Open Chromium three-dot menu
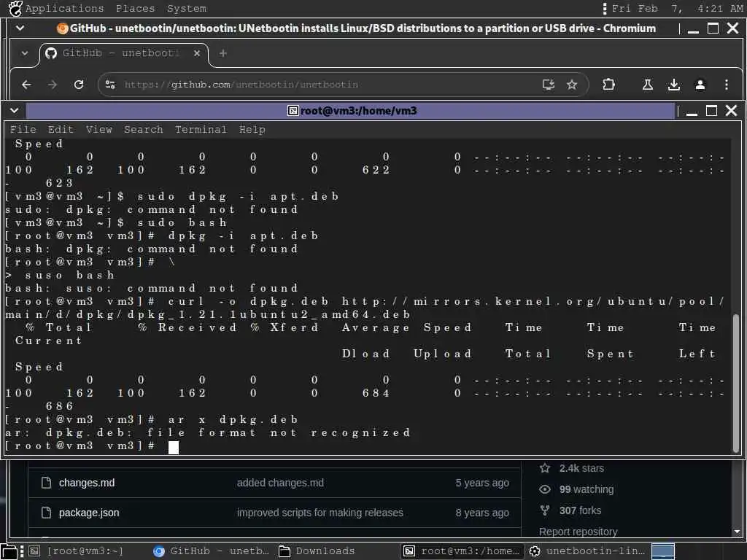The image size is (747, 560). (726, 85)
